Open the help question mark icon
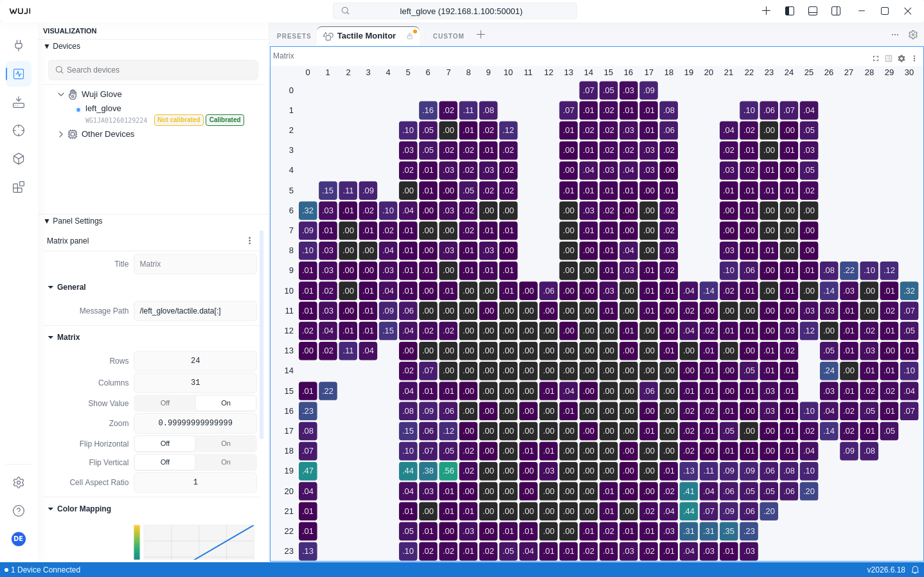This screenshot has height=577, width=924. (19, 511)
